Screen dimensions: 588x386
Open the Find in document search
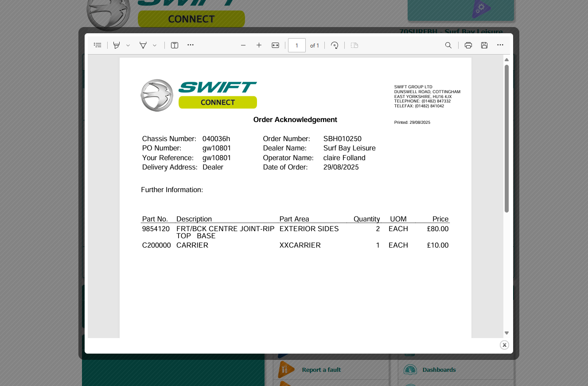tap(448, 45)
